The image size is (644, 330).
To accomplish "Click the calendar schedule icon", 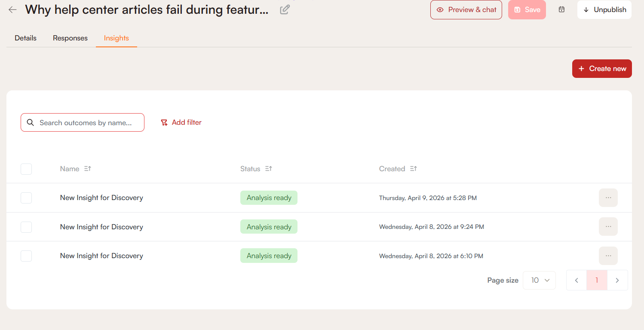I will (561, 9).
